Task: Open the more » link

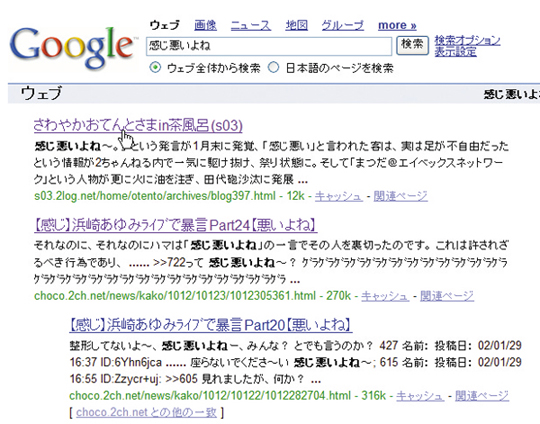Action: [x=397, y=25]
